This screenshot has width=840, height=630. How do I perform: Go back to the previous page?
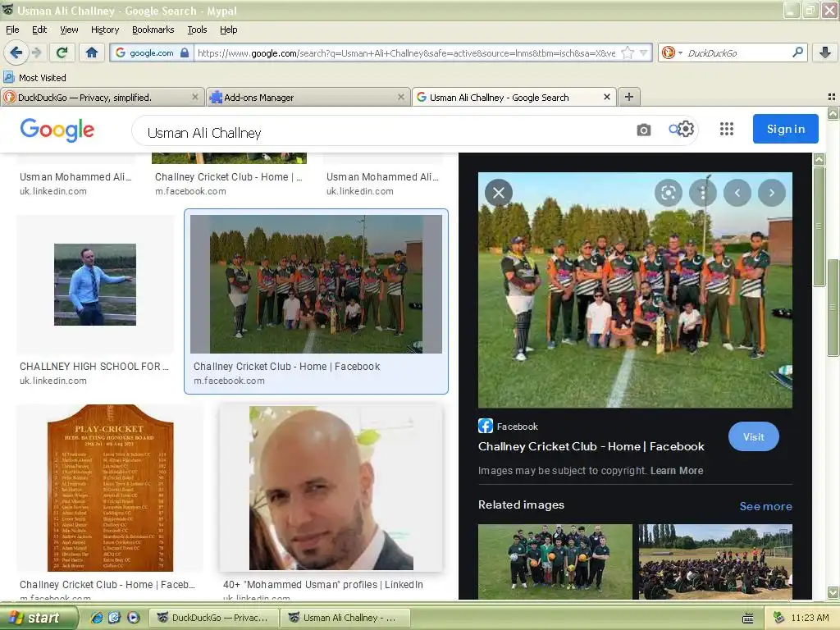(x=16, y=52)
